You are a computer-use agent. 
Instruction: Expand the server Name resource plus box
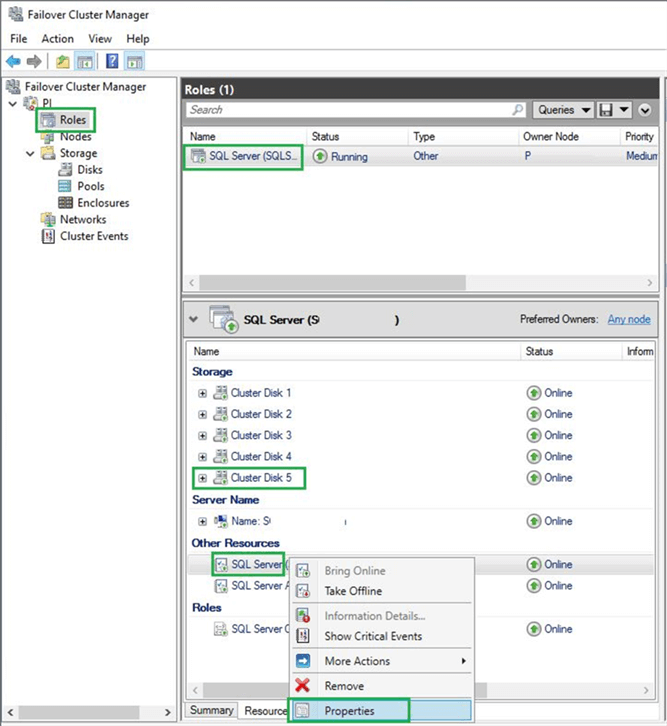(202, 521)
